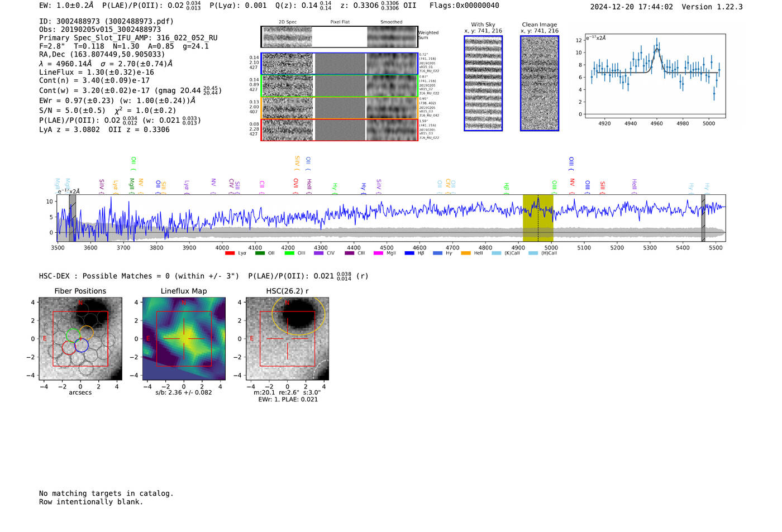Open the Clean Image cutout
This screenshot has width=782, height=532.
539,83
